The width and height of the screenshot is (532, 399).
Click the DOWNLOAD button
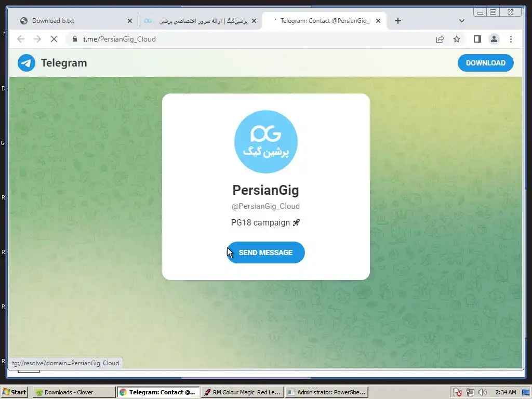[x=486, y=63]
